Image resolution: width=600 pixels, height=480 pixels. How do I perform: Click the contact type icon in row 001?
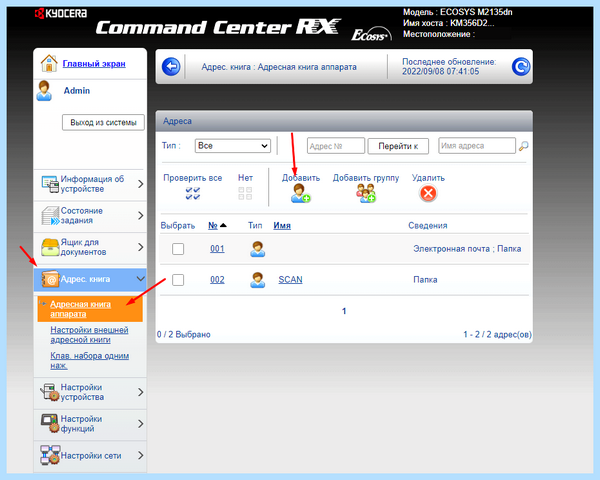point(258,249)
